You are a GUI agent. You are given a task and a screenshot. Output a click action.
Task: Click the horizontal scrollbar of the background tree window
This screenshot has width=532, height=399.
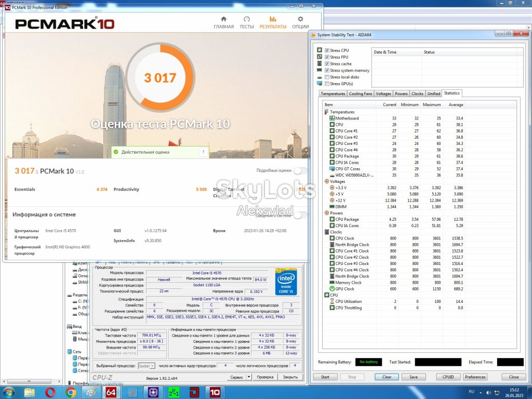(32, 381)
